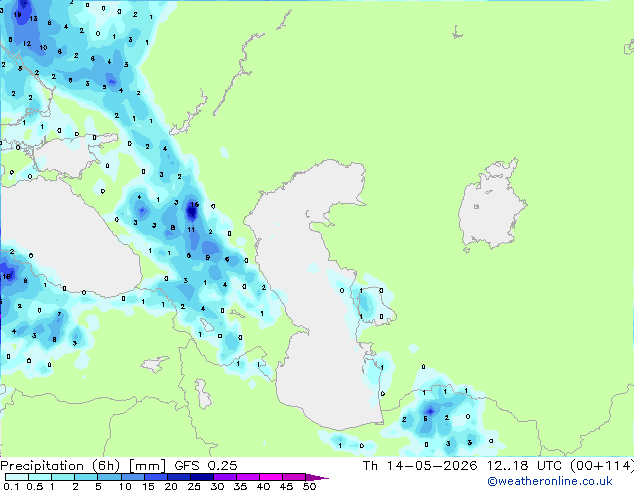
Task: Click the '0.1' legend scale label
Action: click(x=11, y=486)
